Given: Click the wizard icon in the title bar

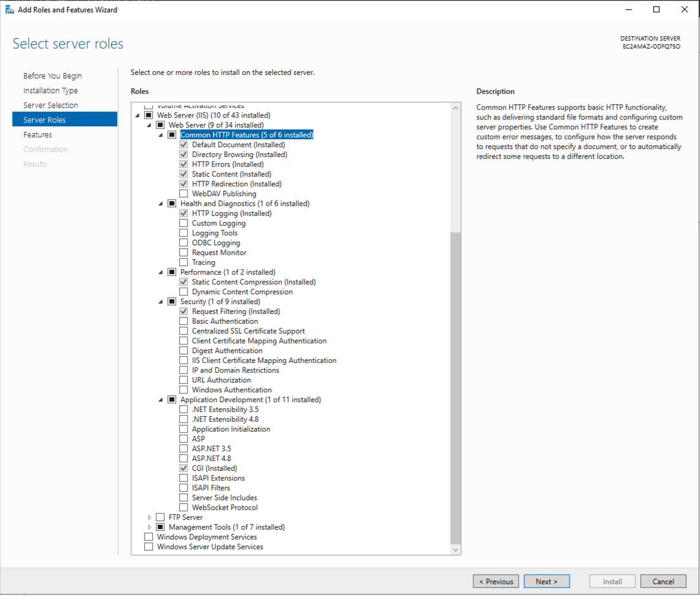Looking at the screenshot, I should (9, 9).
